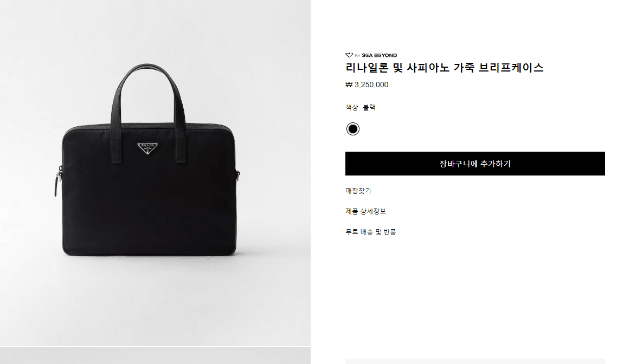Expand the 무료 배송 및 반품 section
617x364 pixels.
point(371,232)
